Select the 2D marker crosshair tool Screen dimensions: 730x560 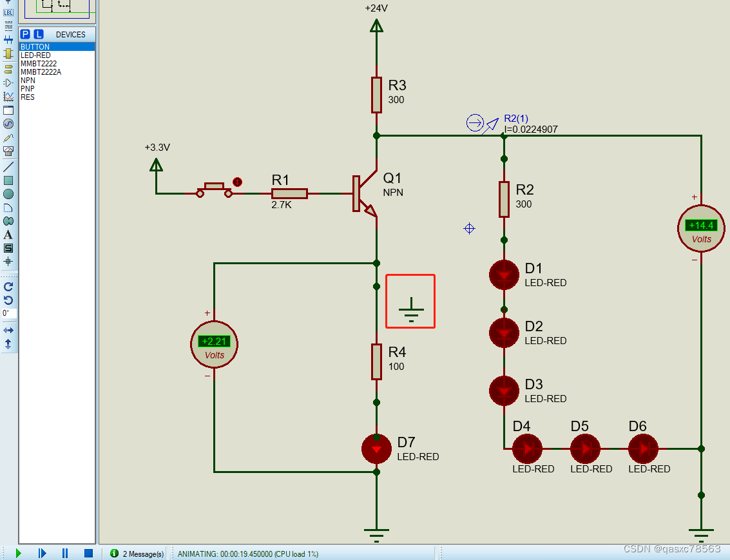pos(8,262)
